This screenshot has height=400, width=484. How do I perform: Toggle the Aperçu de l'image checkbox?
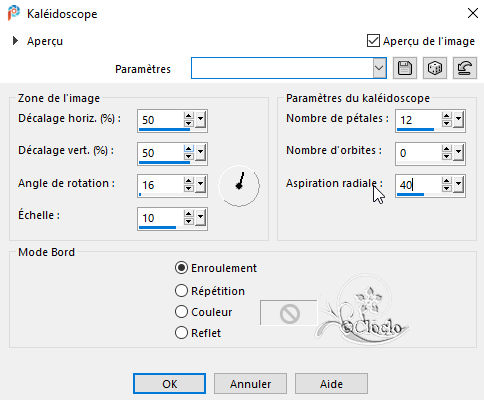[x=373, y=41]
